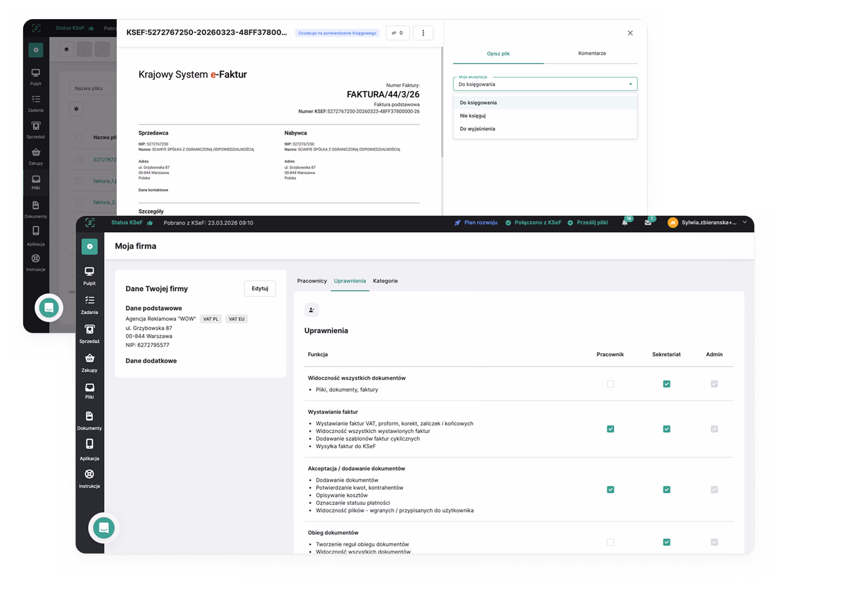861x616 pixels.
Task: Open Instrukcje in front window sidebar
Action: 89,479
